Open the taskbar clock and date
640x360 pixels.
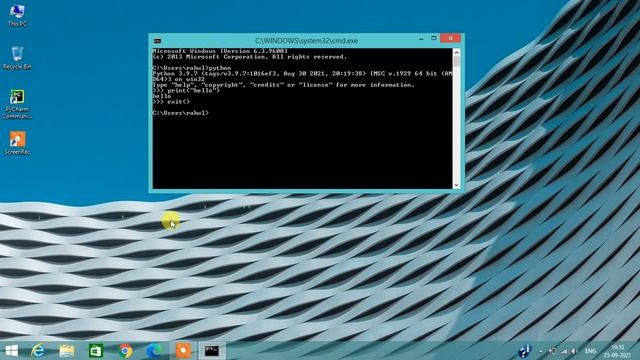(618, 351)
